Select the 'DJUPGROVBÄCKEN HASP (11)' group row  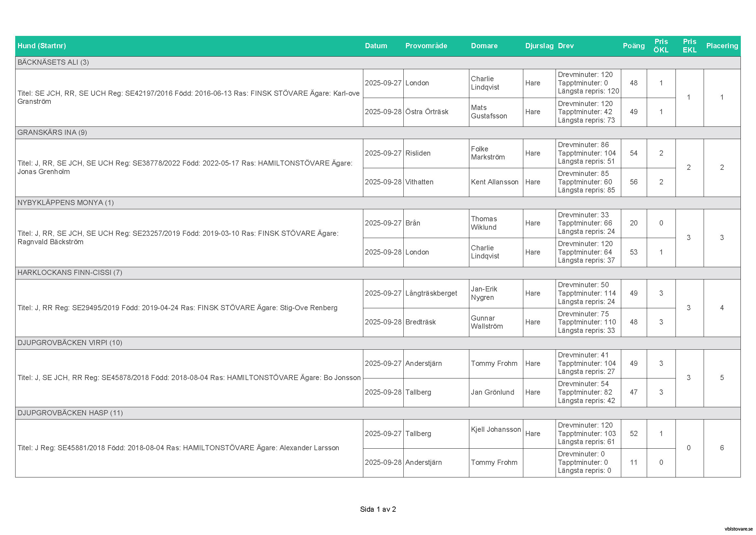pos(378,413)
